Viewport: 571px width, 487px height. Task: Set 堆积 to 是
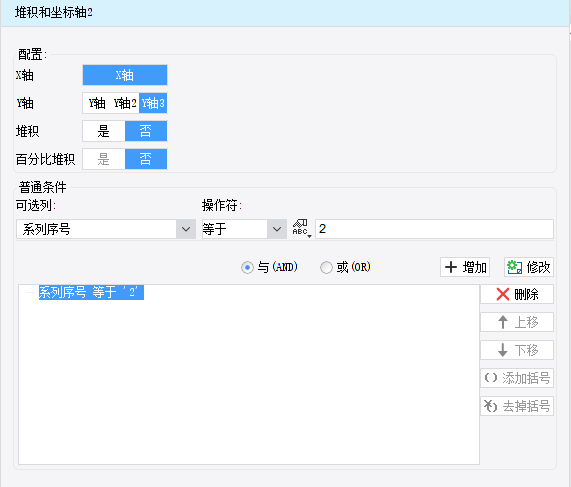[104, 131]
